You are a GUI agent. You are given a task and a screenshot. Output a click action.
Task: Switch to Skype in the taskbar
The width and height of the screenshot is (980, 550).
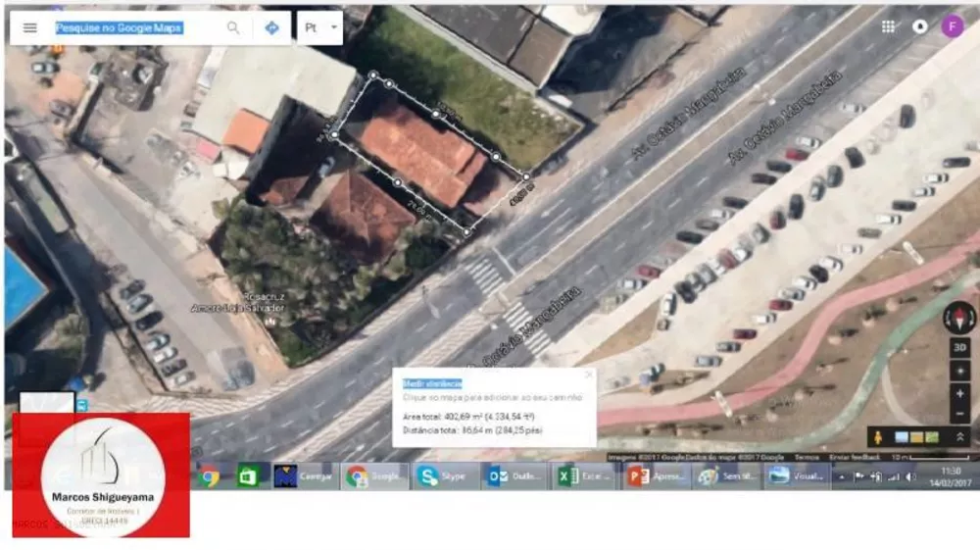click(x=441, y=476)
